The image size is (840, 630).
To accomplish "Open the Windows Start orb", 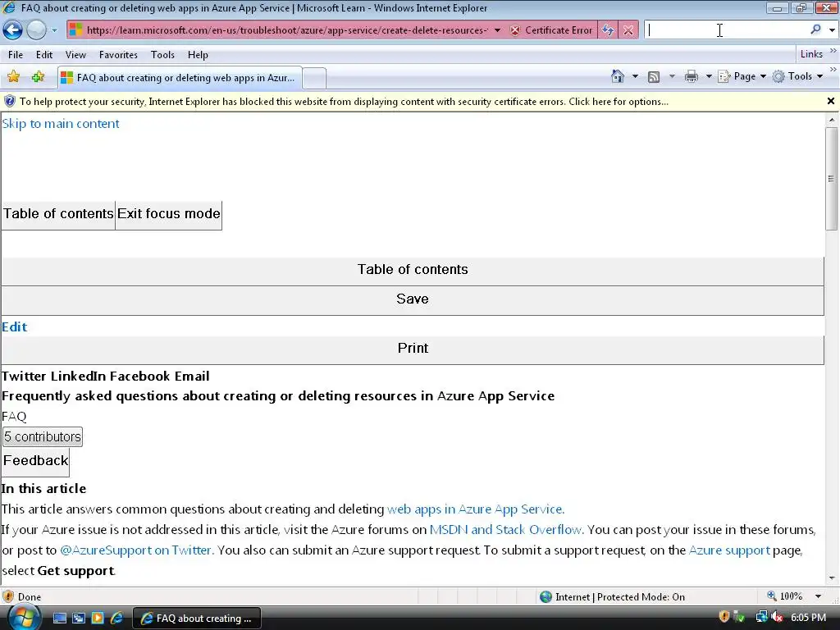I will (x=23, y=618).
